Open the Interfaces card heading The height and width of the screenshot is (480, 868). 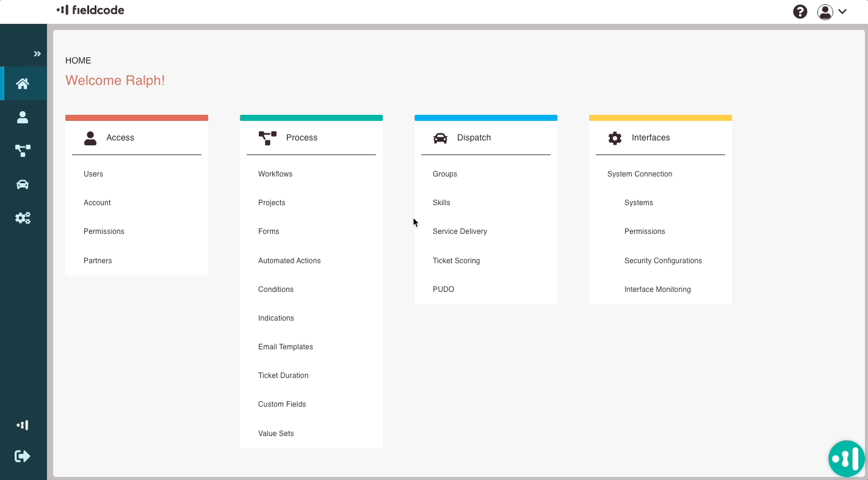point(651,138)
